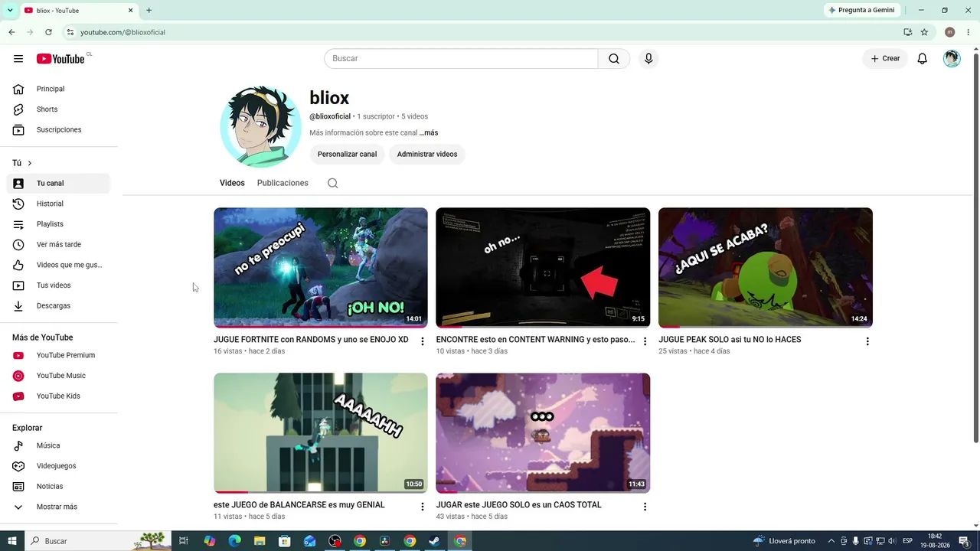Screen dimensions: 980x551
Task: Expand channel info with ...más
Action: pos(429,133)
